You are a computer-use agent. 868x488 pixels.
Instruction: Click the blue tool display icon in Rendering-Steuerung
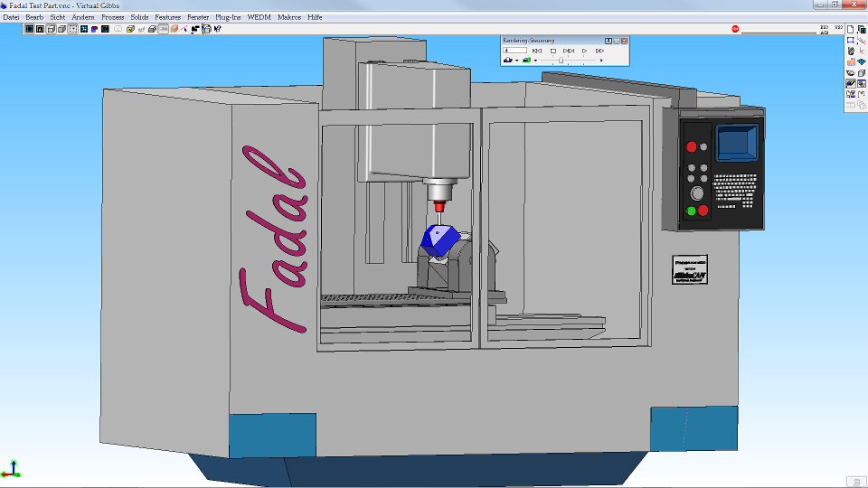508,60
